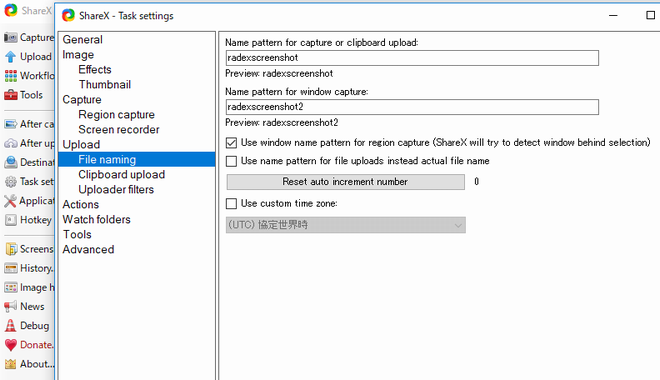Uncheck window name pattern for region capture

(x=232, y=143)
